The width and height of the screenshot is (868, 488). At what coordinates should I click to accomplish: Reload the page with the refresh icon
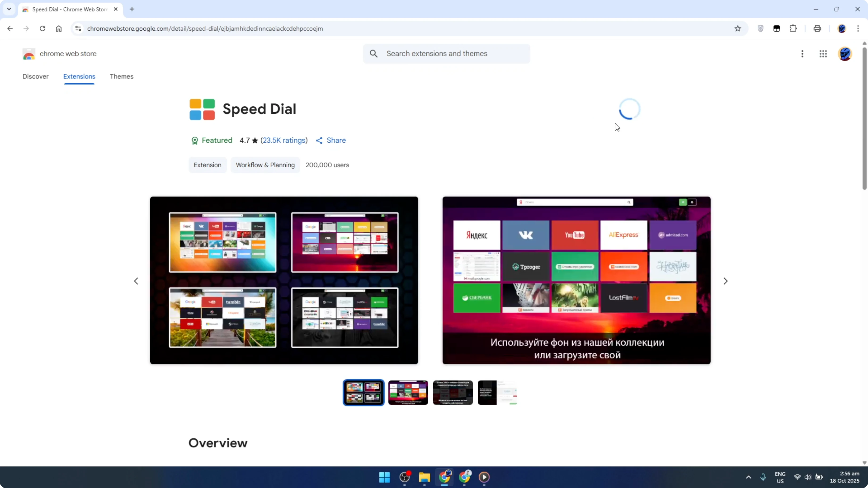[42, 29]
